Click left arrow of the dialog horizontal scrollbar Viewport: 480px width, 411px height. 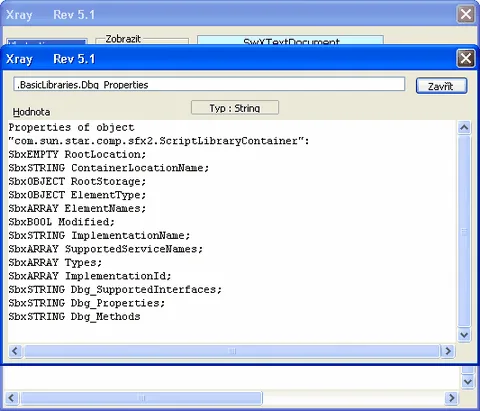pyautogui.click(x=15, y=351)
